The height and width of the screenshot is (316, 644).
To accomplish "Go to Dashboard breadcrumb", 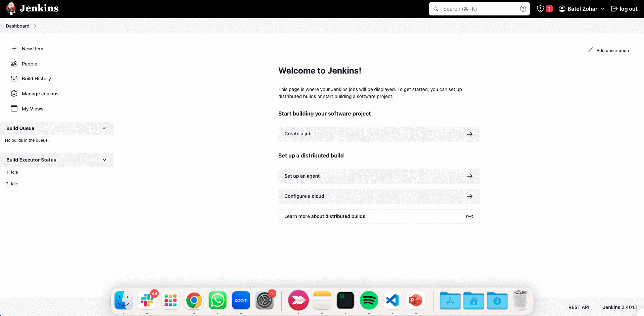I will pyautogui.click(x=17, y=26).
